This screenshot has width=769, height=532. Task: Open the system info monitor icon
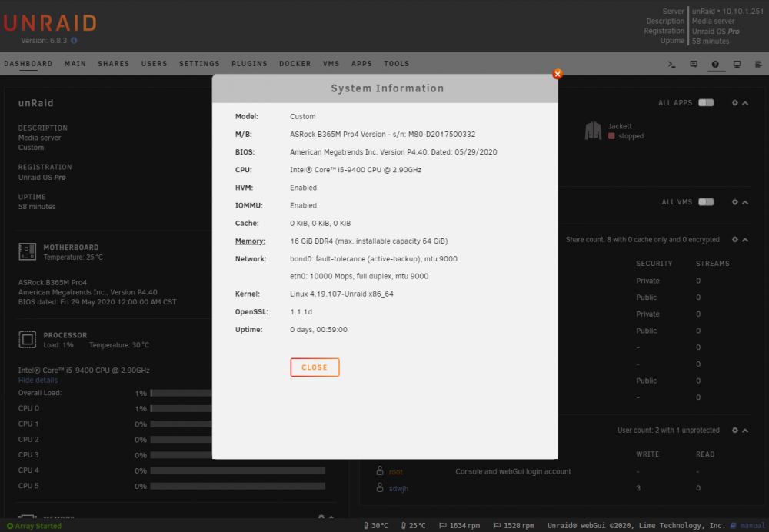737,65
